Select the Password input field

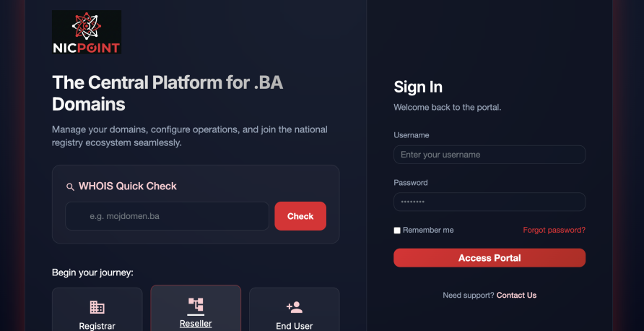tap(489, 202)
